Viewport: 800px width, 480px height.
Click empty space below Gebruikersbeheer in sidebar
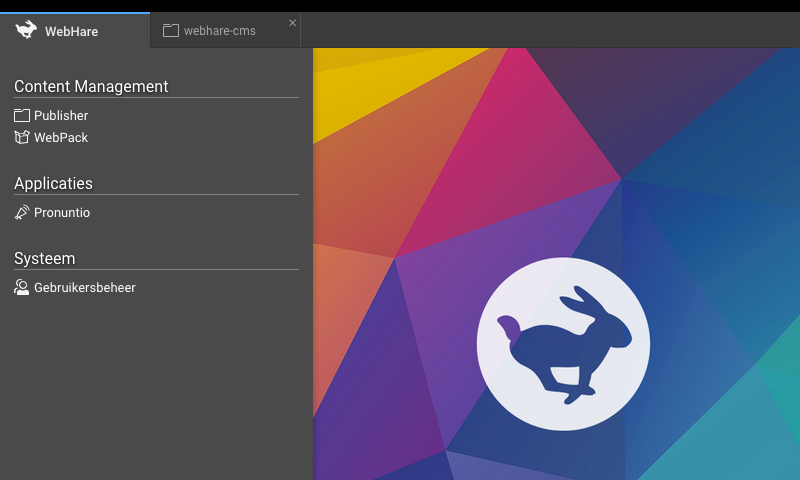[150, 390]
